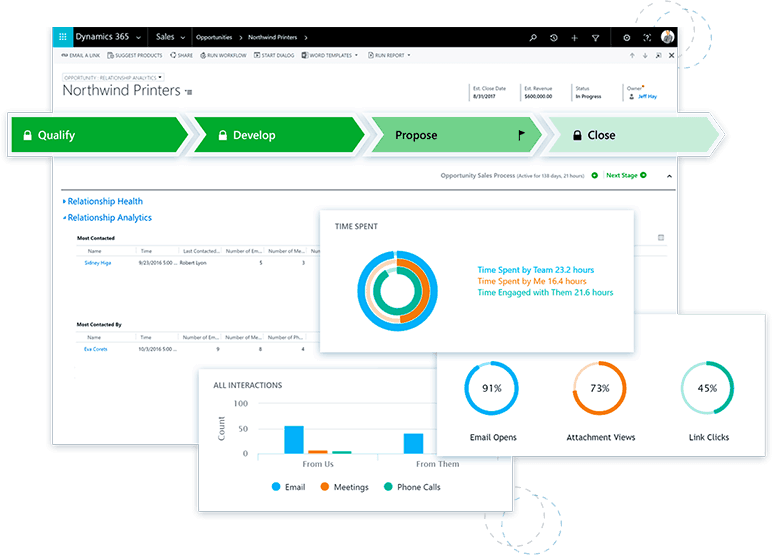Select the Close stage
Image resolution: width=773 pixels, height=555 pixels.
(634, 135)
